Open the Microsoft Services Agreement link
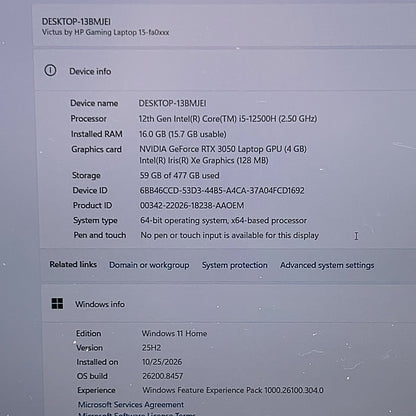This screenshot has height=416, width=416. [x=131, y=404]
